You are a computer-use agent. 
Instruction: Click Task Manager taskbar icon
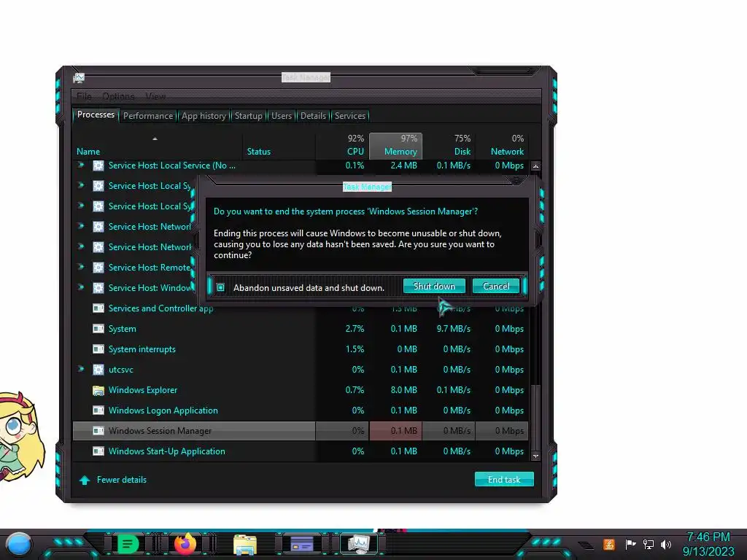coord(359,543)
